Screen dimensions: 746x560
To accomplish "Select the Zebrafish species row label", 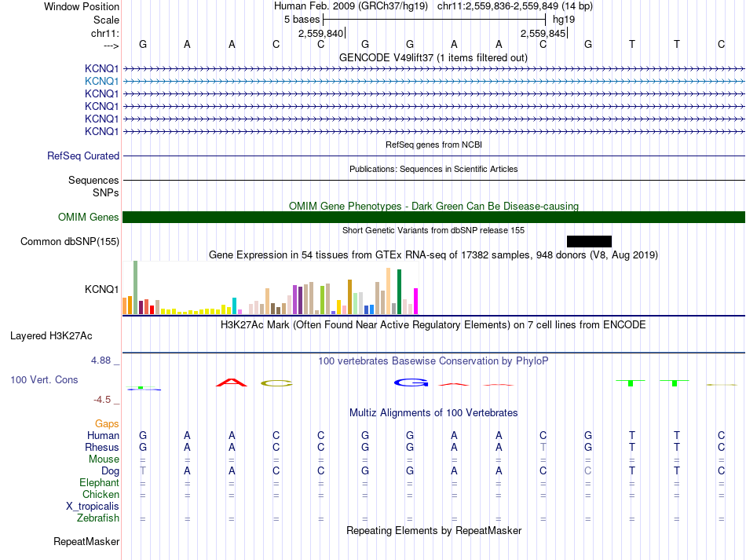I will (x=98, y=518).
